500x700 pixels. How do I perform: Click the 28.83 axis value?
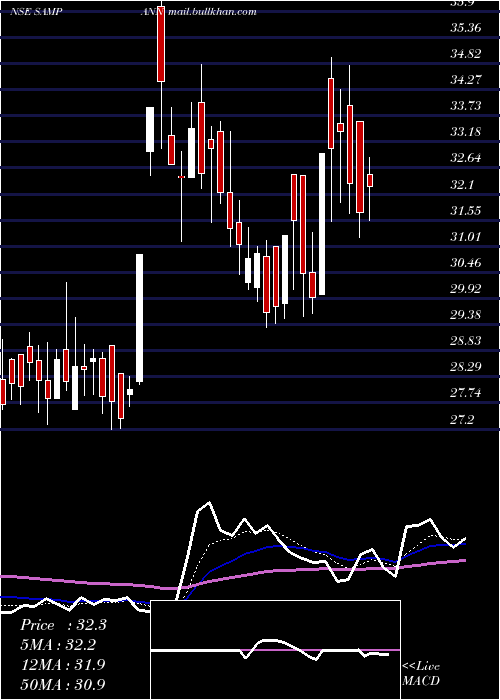466,341
